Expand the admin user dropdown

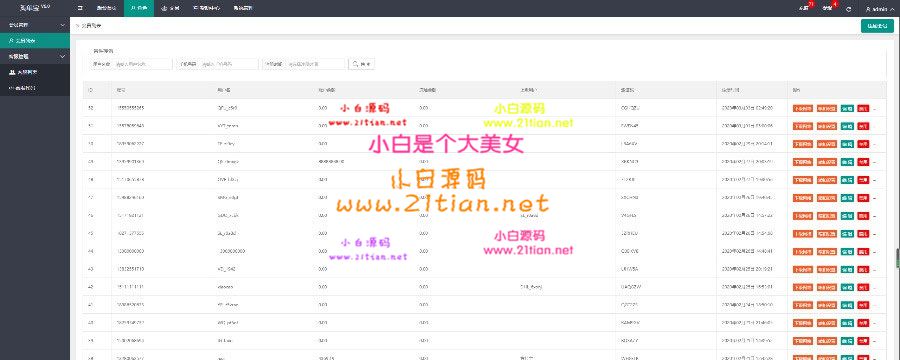pyautogui.click(x=879, y=9)
